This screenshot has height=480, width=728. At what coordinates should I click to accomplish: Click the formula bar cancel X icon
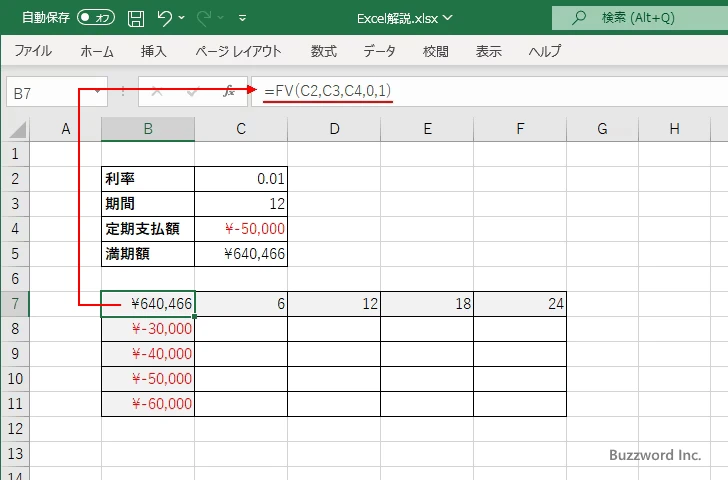pyautogui.click(x=157, y=92)
